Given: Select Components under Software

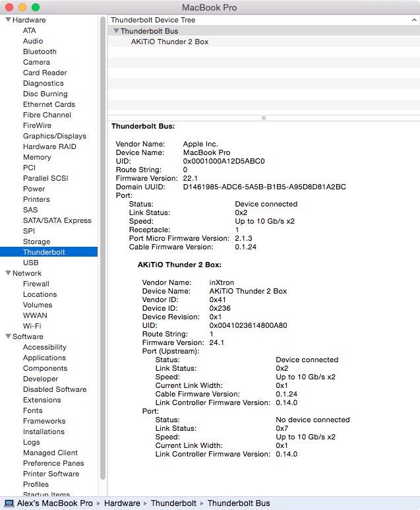Looking at the screenshot, I should tap(45, 369).
